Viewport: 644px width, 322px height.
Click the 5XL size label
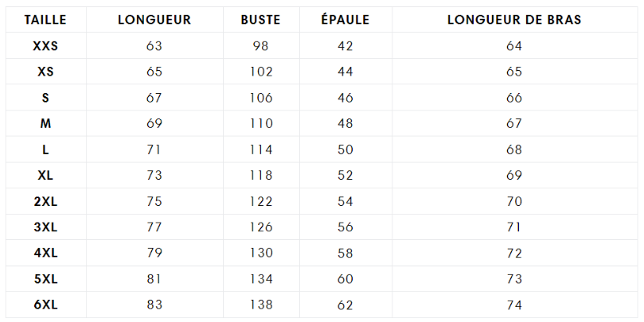45,279
